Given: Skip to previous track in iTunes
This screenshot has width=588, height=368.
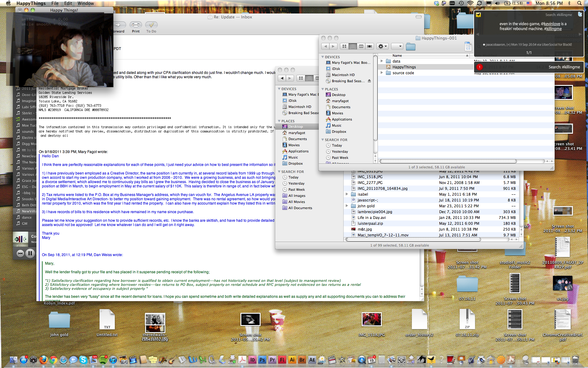Looking at the screenshot, I should [20, 253].
